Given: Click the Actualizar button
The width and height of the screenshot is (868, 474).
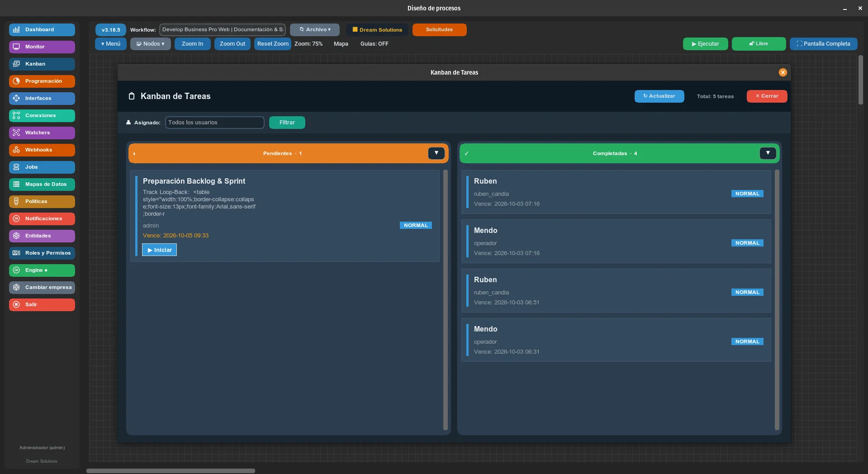Looking at the screenshot, I should (x=659, y=96).
